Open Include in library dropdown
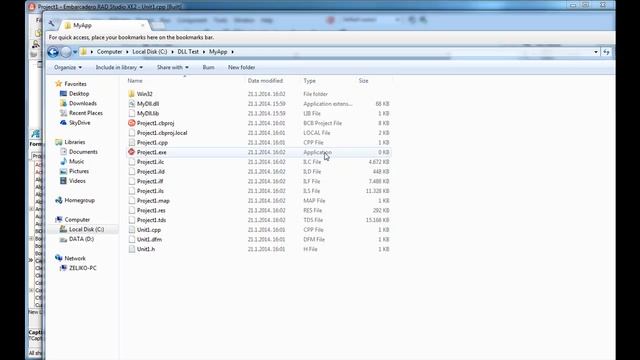This screenshot has height=360, width=640. pos(119,67)
